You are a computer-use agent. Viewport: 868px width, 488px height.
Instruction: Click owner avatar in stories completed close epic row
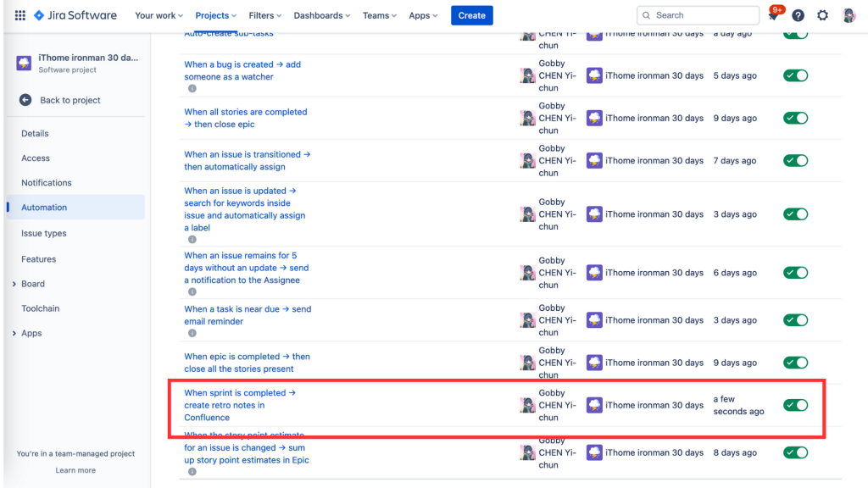pos(527,118)
